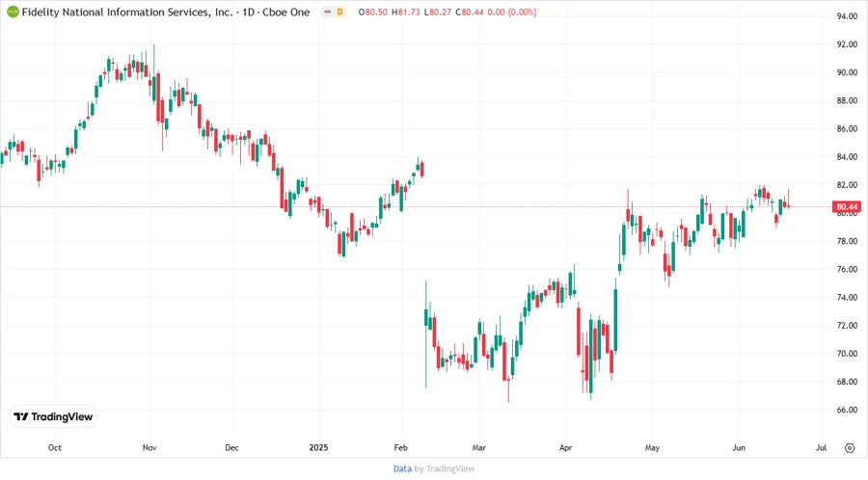Click the red 80.44 current price label
This screenshot has height=480, width=868.
coord(847,207)
